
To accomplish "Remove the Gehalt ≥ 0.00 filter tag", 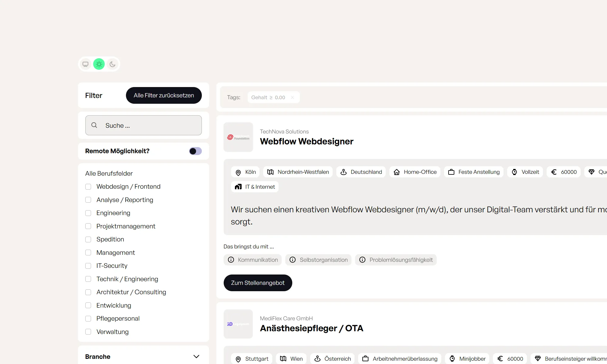I will [292, 97].
